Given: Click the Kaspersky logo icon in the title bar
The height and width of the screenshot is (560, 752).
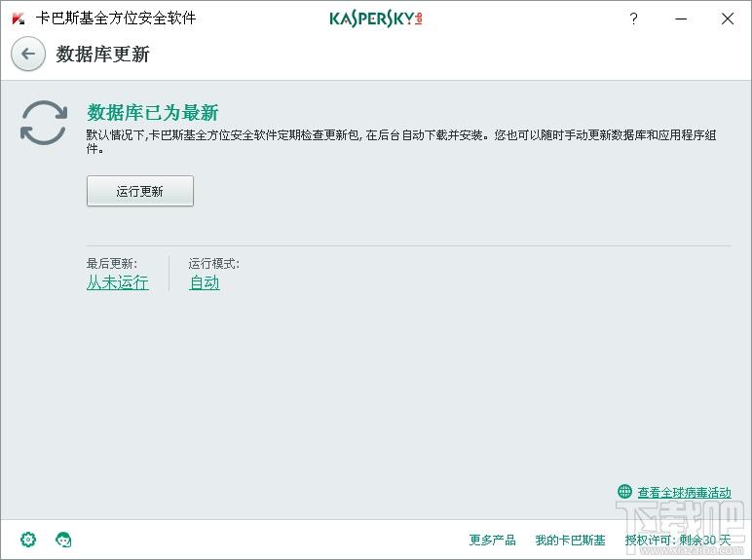Looking at the screenshot, I should click(x=19, y=19).
